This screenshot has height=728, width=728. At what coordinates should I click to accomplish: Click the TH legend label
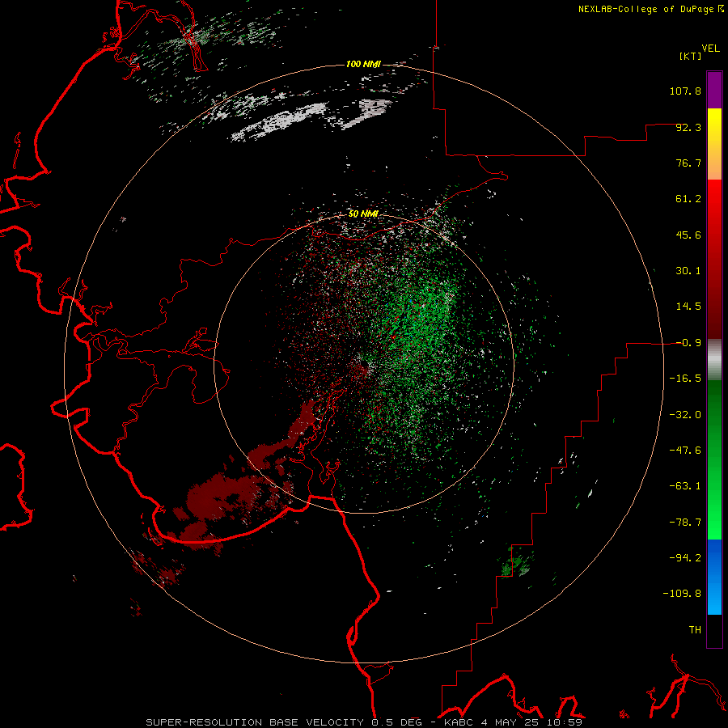(x=695, y=630)
